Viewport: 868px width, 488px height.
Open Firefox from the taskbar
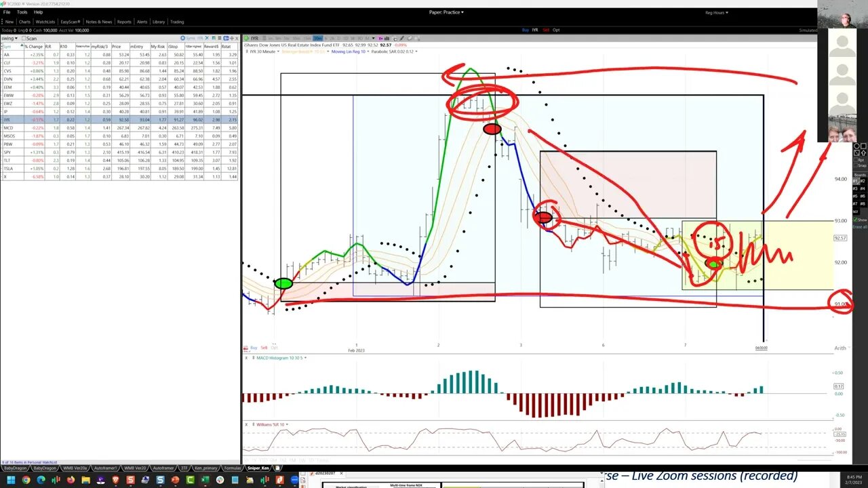tap(71, 480)
